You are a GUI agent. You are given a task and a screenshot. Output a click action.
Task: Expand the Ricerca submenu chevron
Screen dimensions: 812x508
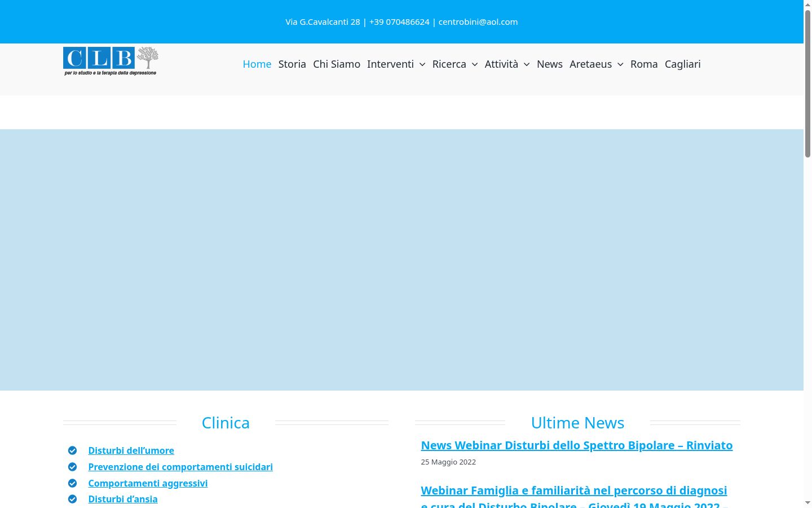coord(475,64)
